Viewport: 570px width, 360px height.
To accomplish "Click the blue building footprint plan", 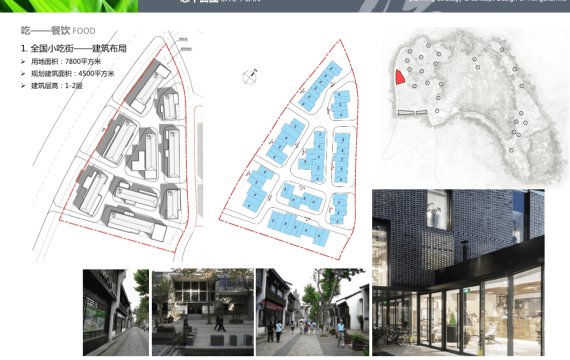I will tap(289, 149).
